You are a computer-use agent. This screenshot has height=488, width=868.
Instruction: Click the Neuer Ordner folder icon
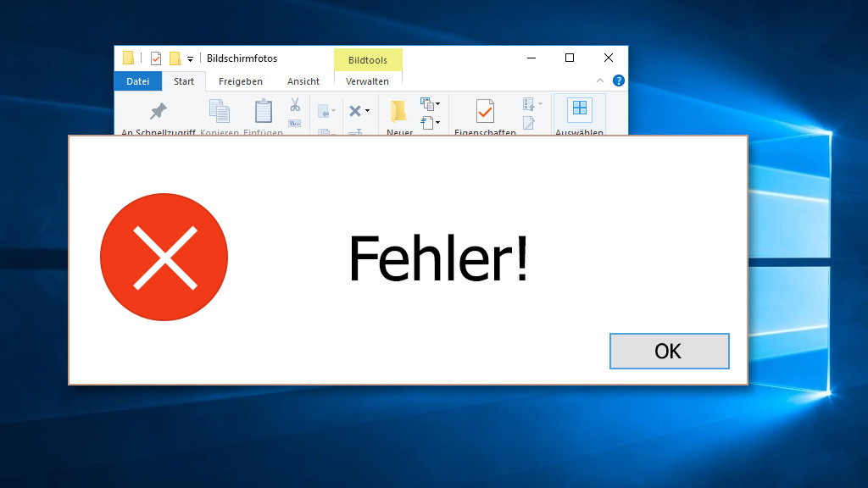point(398,111)
